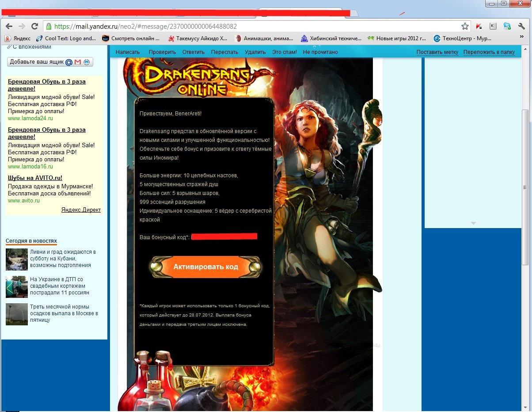532x412 pixels.
Task: Open the thumbnail for the ДТП news
Action: 17,287
